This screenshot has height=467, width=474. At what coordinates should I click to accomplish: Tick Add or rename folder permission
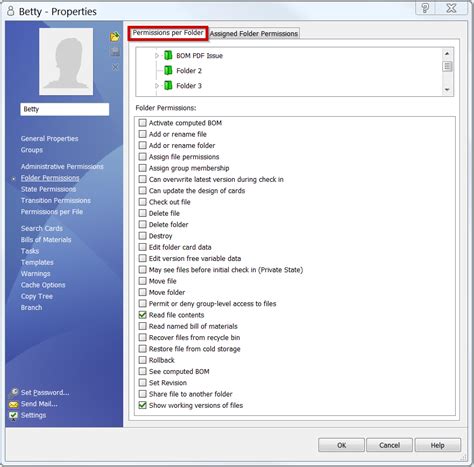[143, 145]
